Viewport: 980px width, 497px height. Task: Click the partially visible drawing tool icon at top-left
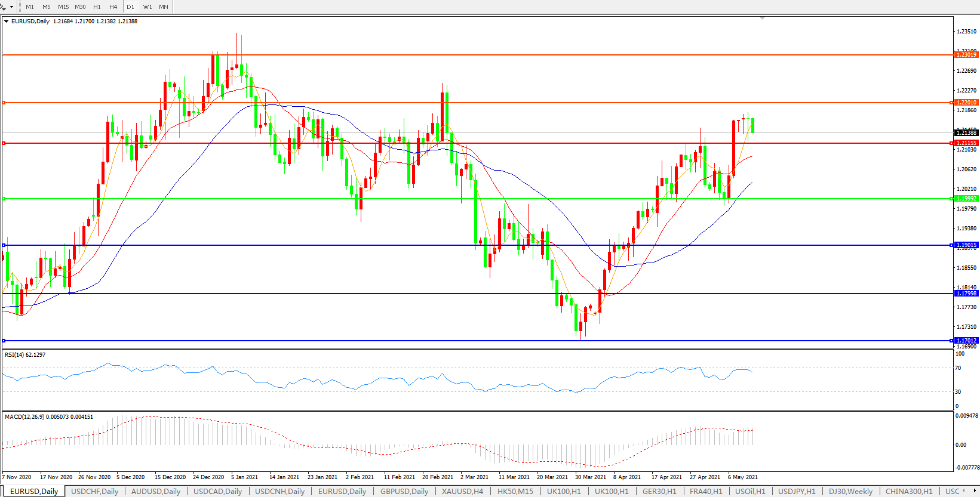[3, 7]
